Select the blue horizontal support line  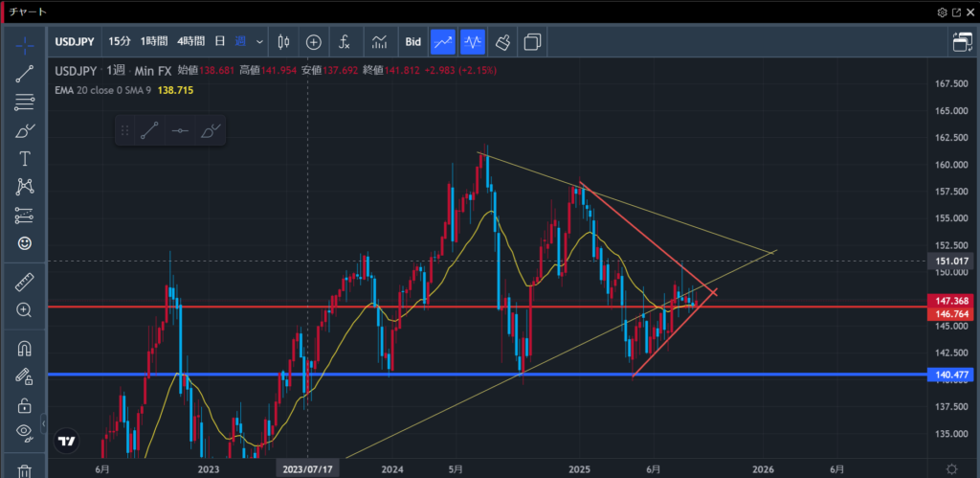coord(487,375)
